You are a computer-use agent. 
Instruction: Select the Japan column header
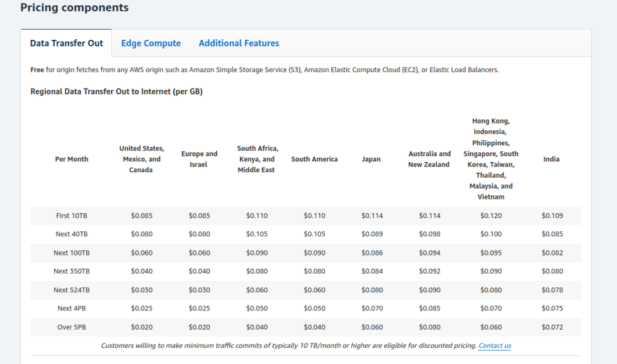click(x=371, y=159)
